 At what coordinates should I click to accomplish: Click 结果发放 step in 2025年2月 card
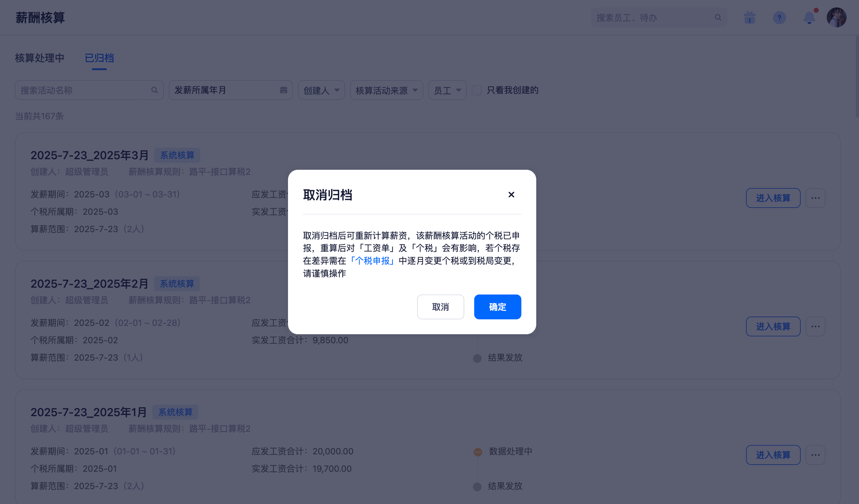[x=505, y=358]
